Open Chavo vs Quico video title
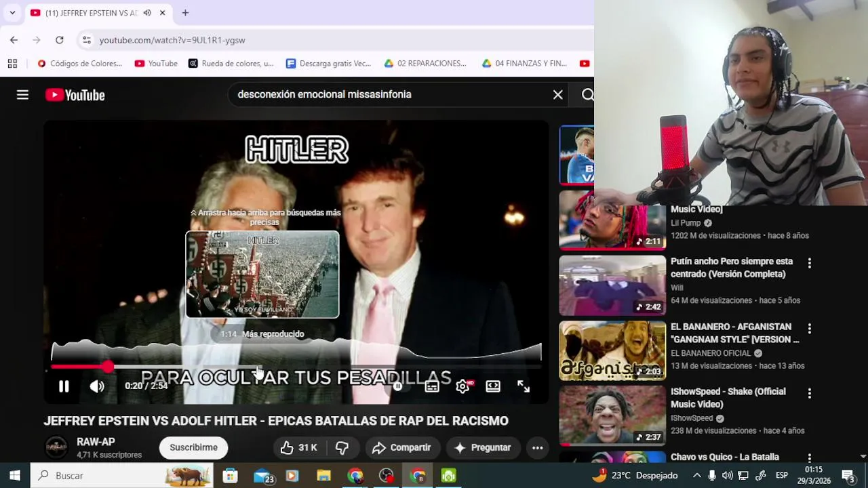 click(725, 457)
